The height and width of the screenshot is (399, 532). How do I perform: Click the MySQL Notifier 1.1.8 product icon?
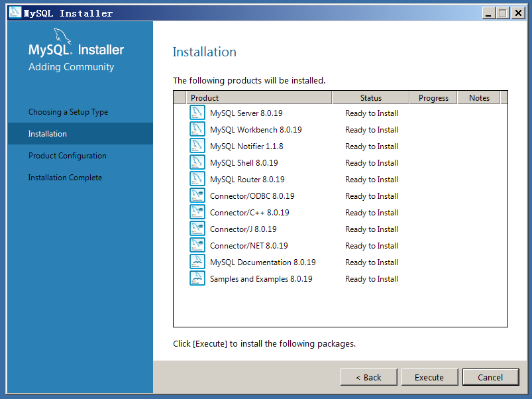[197, 146]
